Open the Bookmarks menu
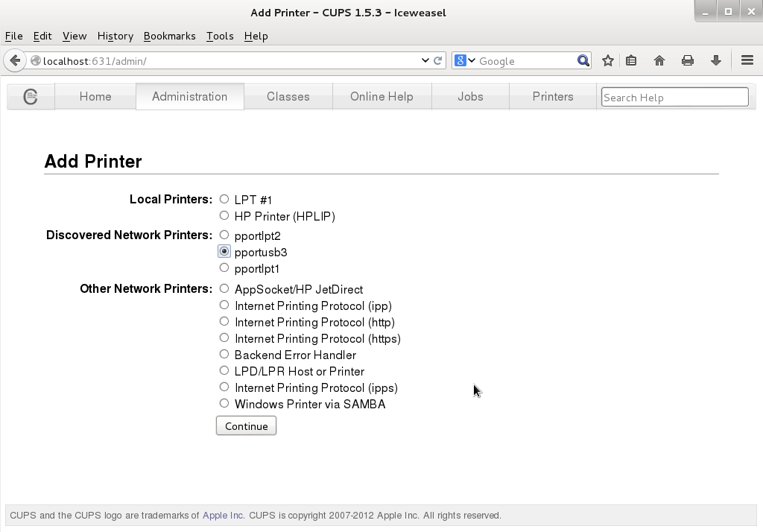763x532 pixels. click(x=169, y=36)
